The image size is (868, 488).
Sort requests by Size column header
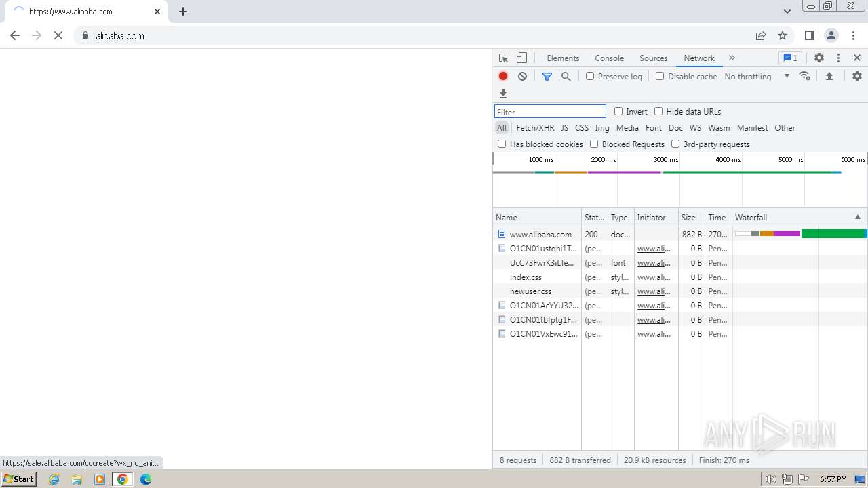point(692,218)
